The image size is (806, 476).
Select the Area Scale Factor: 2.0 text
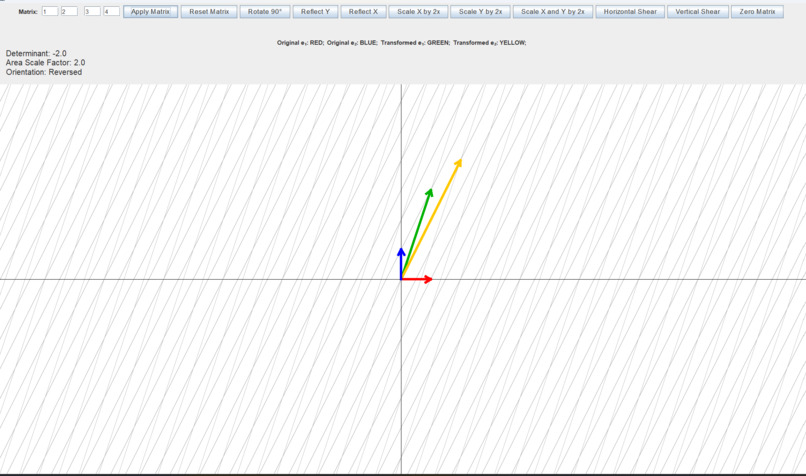pos(45,63)
